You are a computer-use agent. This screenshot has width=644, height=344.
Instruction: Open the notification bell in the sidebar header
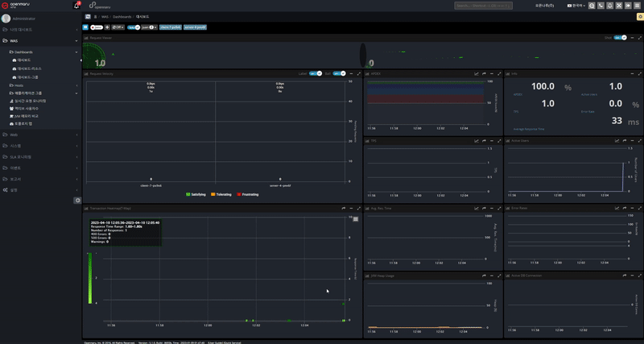click(x=77, y=6)
